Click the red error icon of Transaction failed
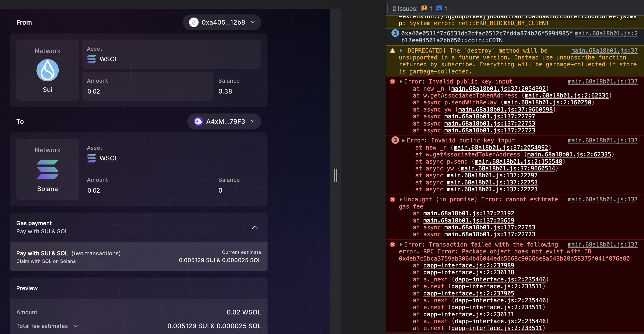 393,245
